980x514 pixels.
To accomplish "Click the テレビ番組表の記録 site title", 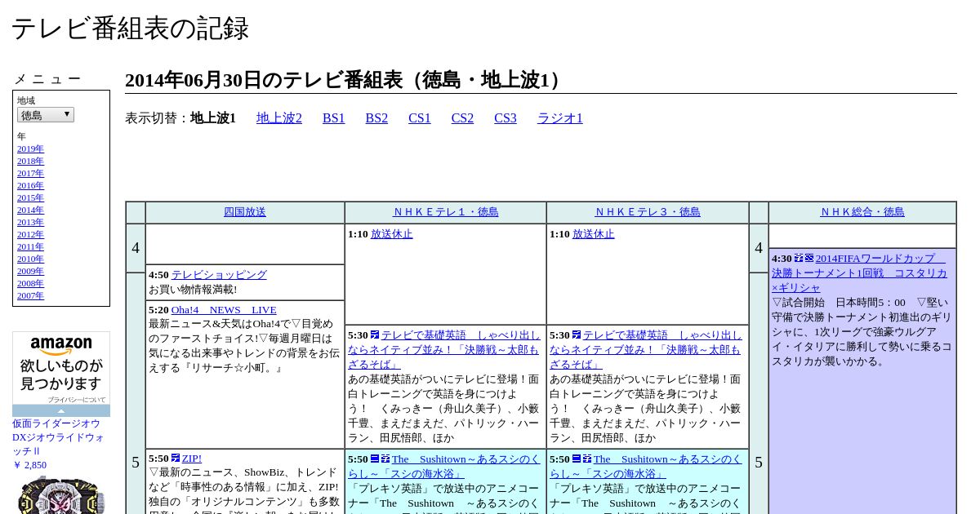I will click(x=130, y=28).
